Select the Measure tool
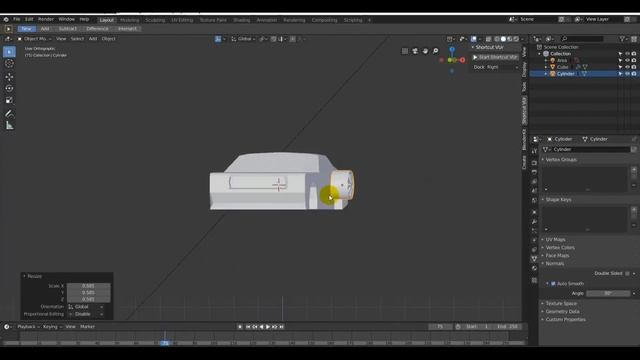Viewport: 640px width, 360px height. [x=9, y=126]
